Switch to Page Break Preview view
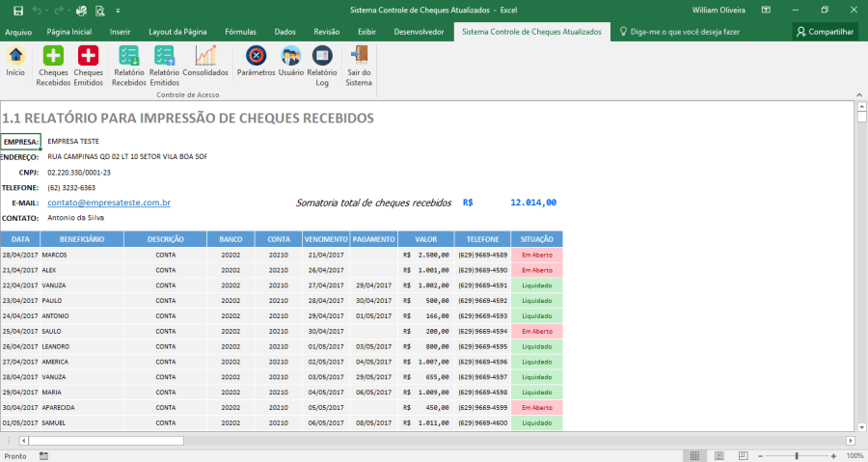The width and height of the screenshot is (868, 462). click(x=743, y=456)
